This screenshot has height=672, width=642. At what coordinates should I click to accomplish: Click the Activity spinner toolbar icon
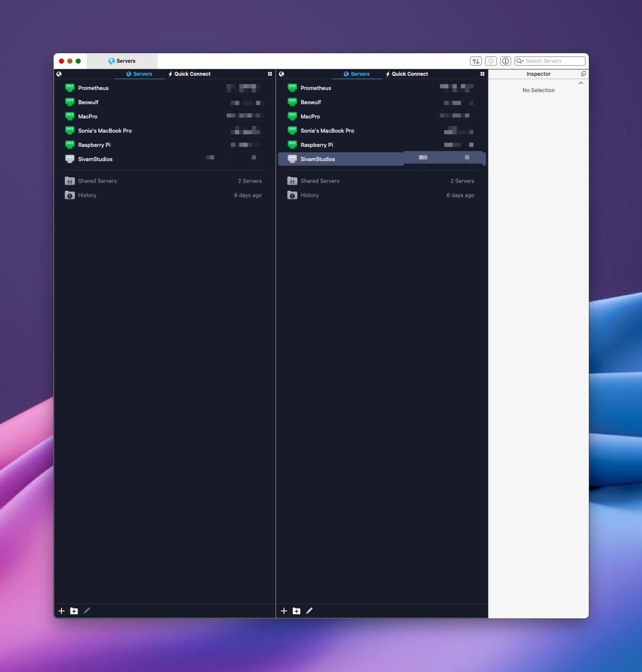pyautogui.click(x=491, y=61)
